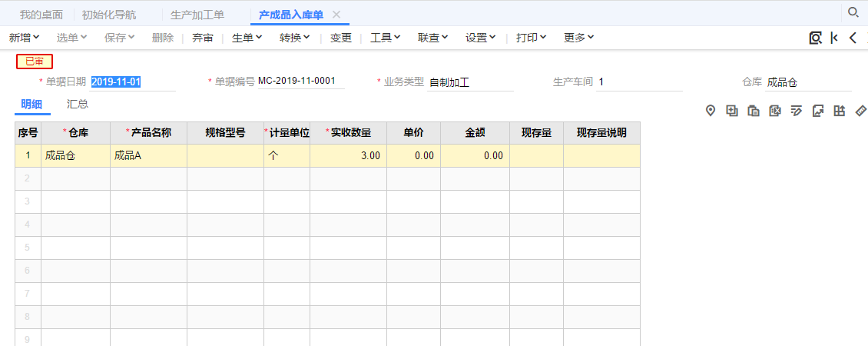The image size is (868, 346).
Task: Click the trend chart icon above the grid
Action: point(818,111)
